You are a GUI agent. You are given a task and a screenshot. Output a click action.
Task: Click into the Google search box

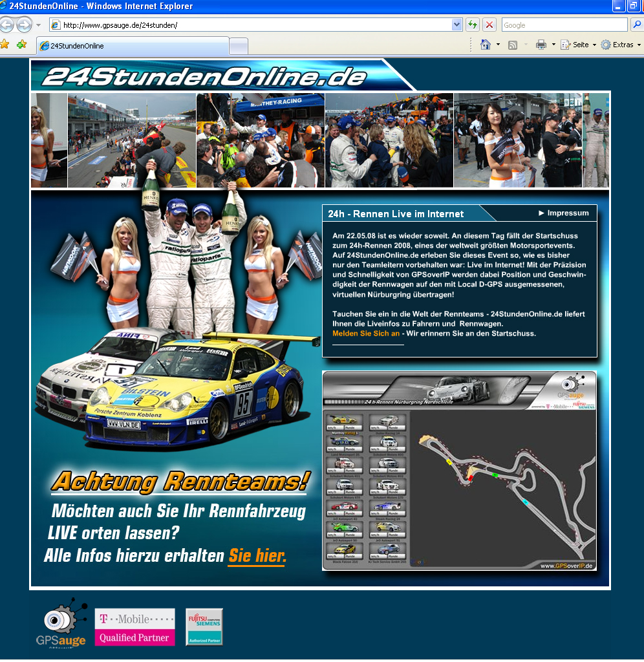564,25
